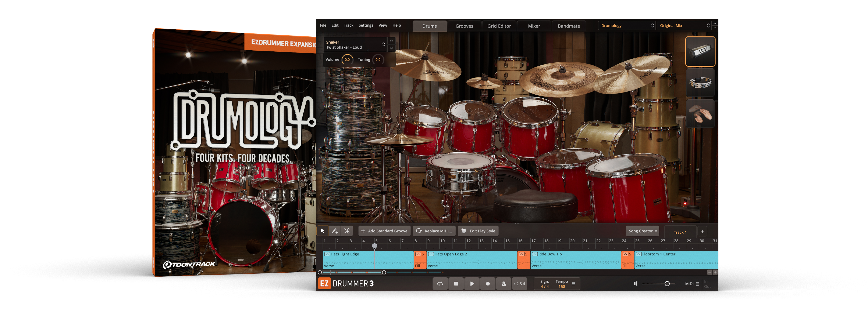
Task: Activate the scissors cut tool
Action: click(347, 231)
